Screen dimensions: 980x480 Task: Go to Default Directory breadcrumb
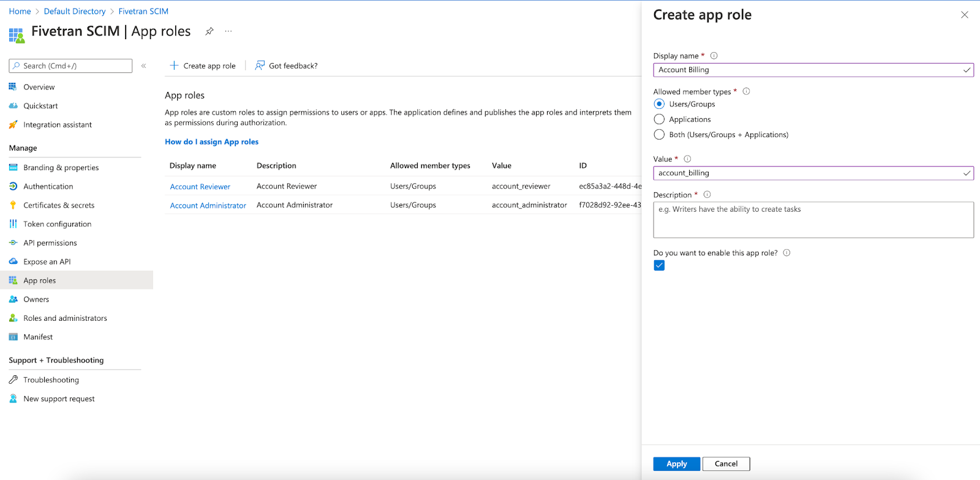(75, 11)
